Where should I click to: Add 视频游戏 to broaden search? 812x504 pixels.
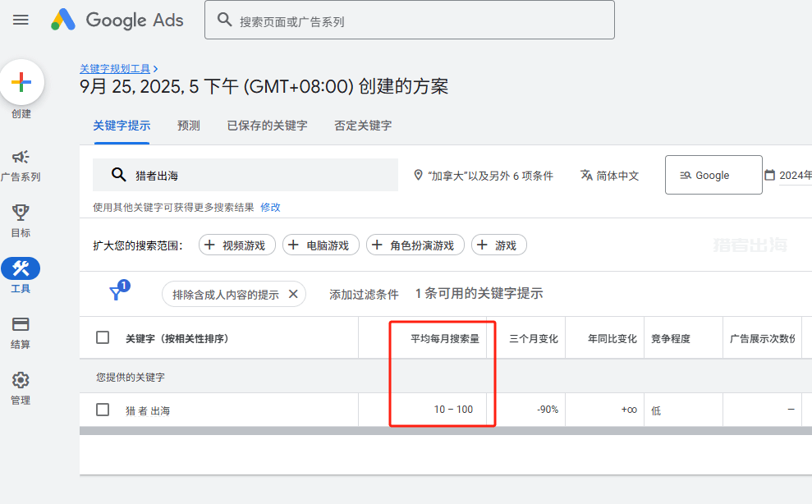[x=237, y=245]
